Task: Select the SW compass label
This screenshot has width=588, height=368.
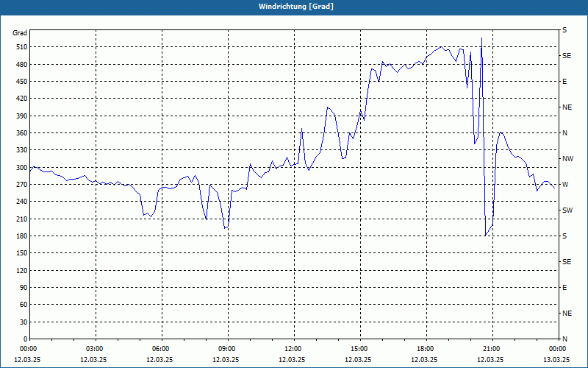Action: point(567,210)
